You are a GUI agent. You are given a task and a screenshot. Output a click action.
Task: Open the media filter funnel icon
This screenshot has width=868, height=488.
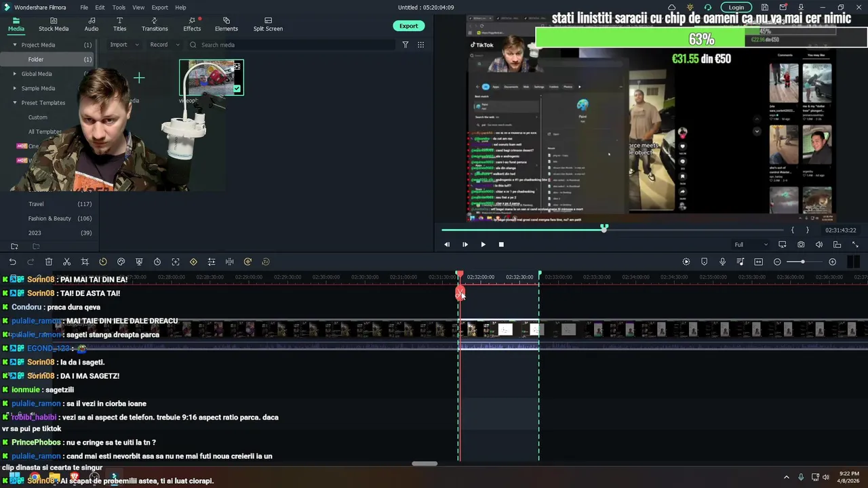point(406,45)
